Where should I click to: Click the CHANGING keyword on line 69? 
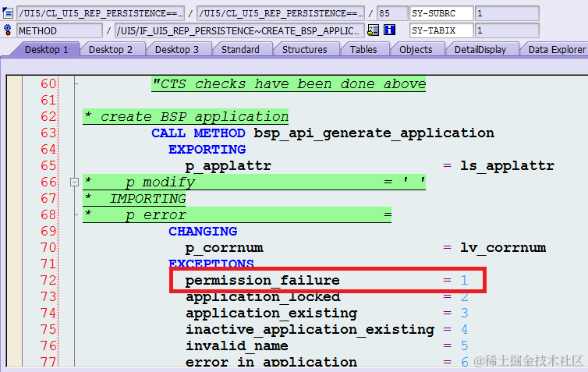(203, 232)
